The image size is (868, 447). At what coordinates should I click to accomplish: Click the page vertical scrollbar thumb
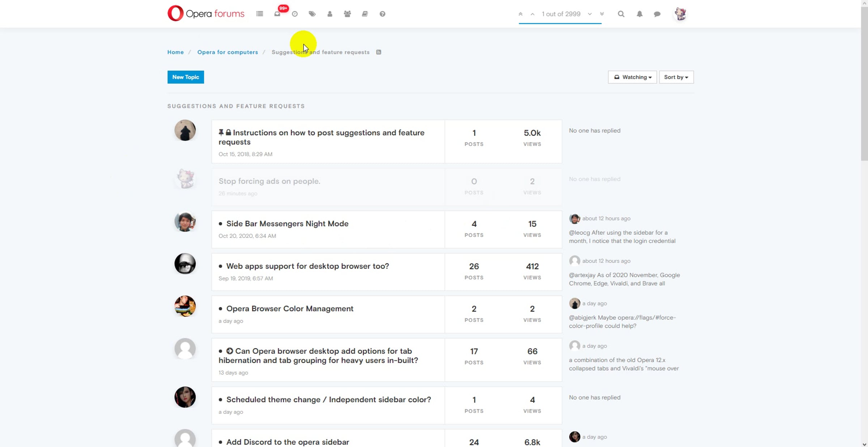(x=864, y=83)
